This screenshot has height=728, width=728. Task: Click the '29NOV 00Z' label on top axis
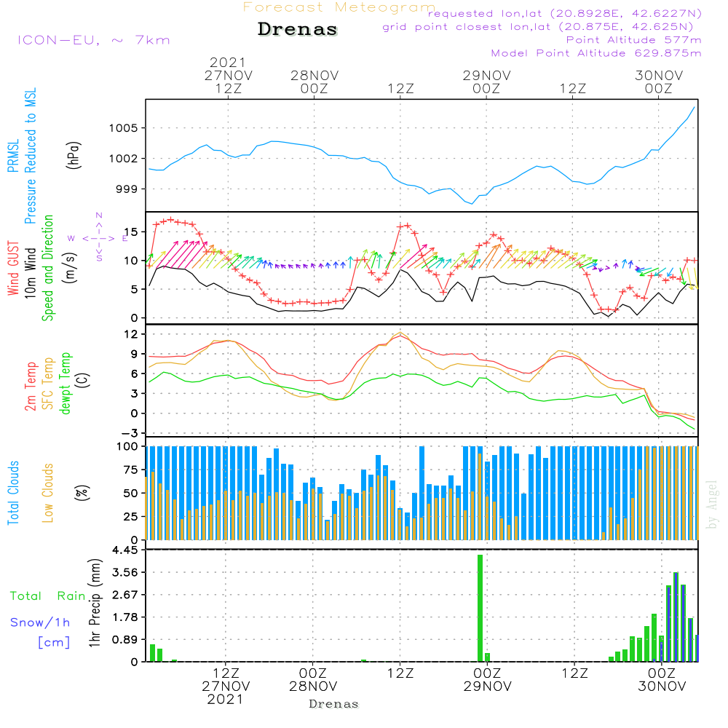(486, 82)
